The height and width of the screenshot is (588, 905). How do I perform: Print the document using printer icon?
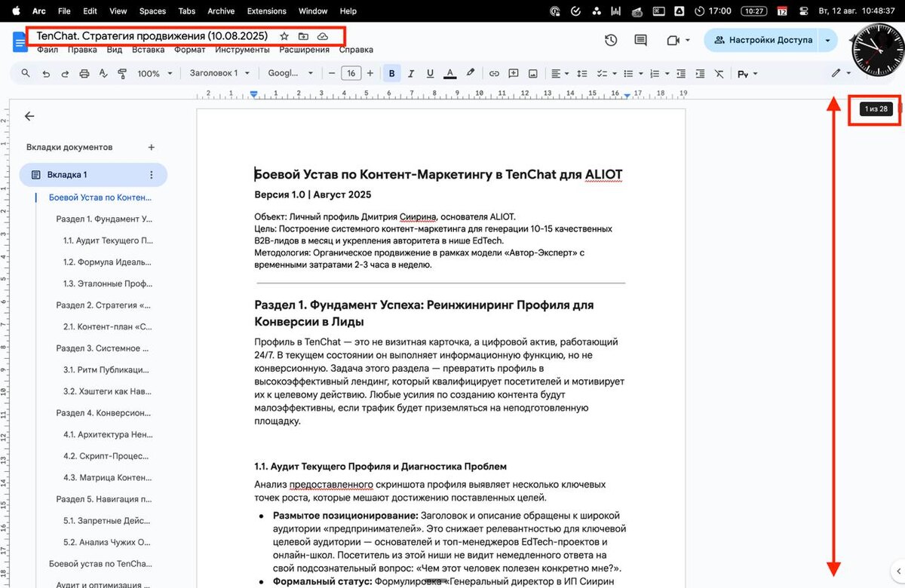coord(84,74)
